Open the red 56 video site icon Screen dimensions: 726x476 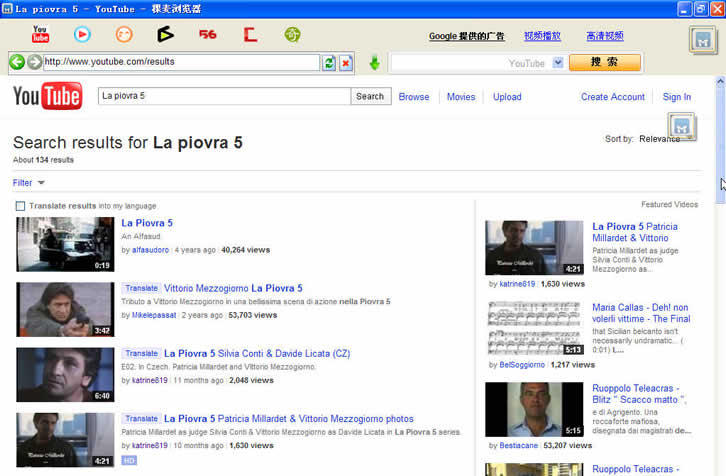coord(207,34)
